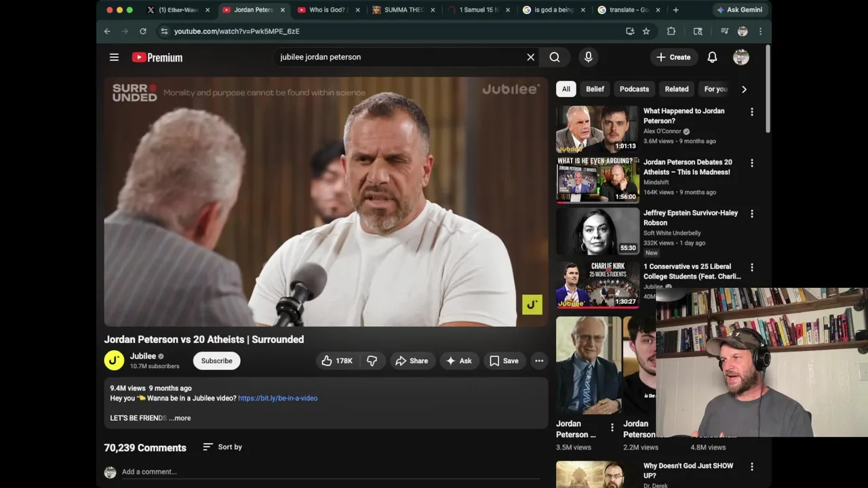
Task: Open Jubilee channel avatar
Action: (x=114, y=361)
